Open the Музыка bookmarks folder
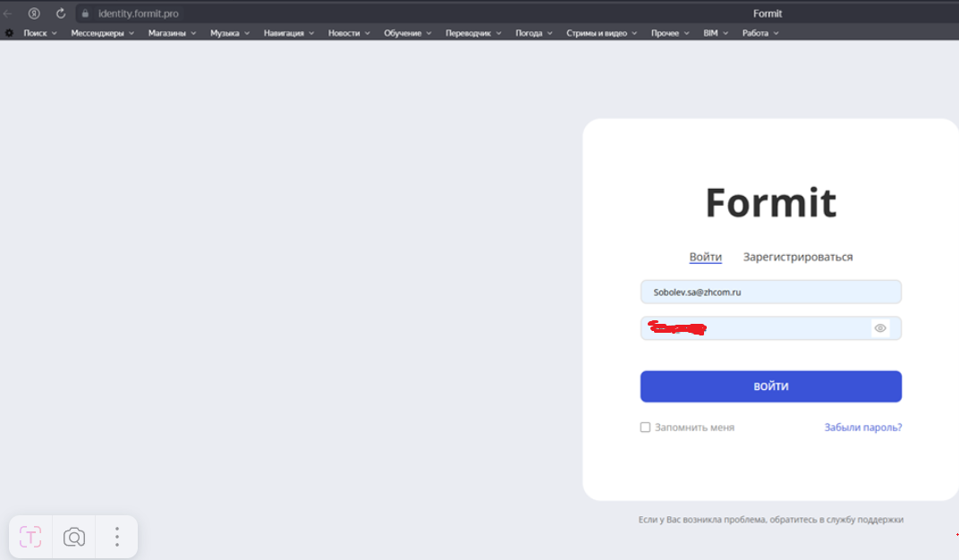 tap(230, 33)
